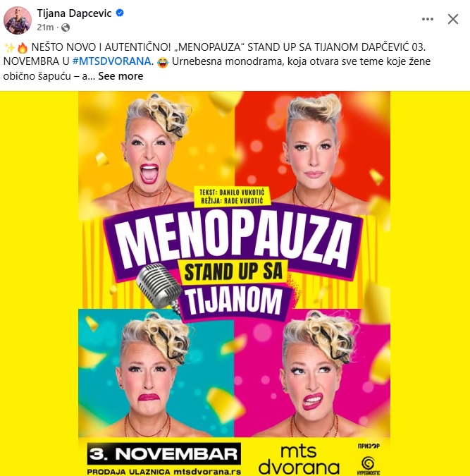Open the 21m post timestamp
The width and height of the screenshot is (470, 476).
(x=45, y=28)
